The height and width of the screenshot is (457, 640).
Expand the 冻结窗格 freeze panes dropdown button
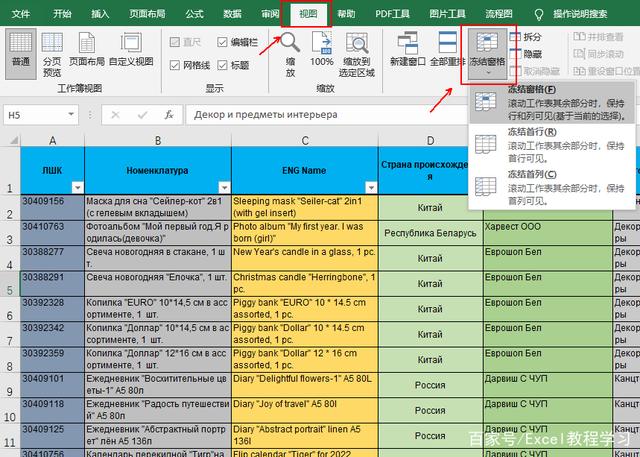point(487,55)
